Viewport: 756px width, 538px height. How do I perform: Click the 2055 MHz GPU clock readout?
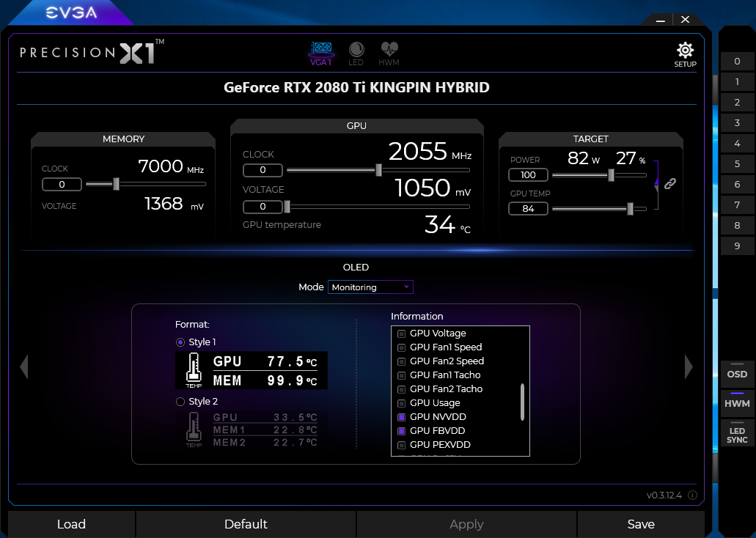430,152
